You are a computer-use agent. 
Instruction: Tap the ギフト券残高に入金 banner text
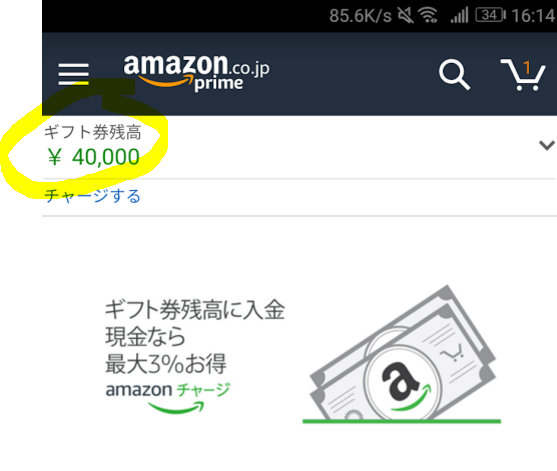[x=195, y=310]
